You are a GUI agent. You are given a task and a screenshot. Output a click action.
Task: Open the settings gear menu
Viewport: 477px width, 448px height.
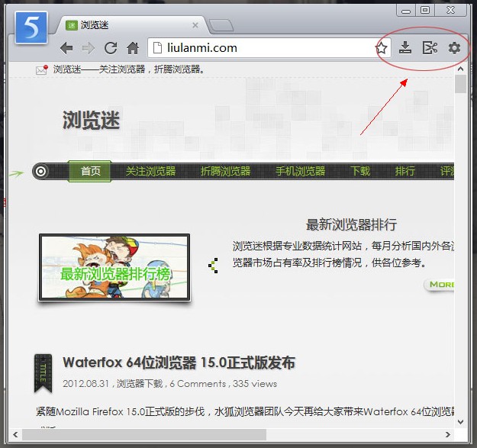point(454,48)
